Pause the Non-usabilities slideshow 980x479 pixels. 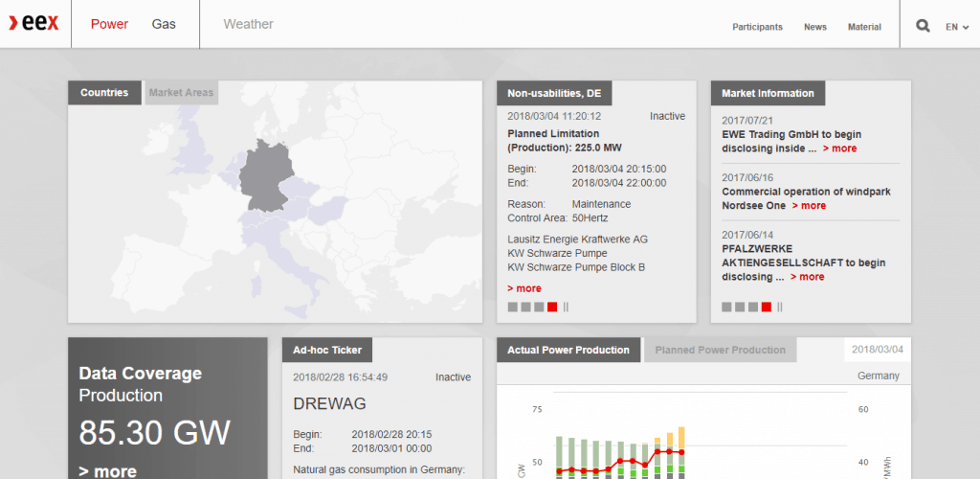pos(567,307)
